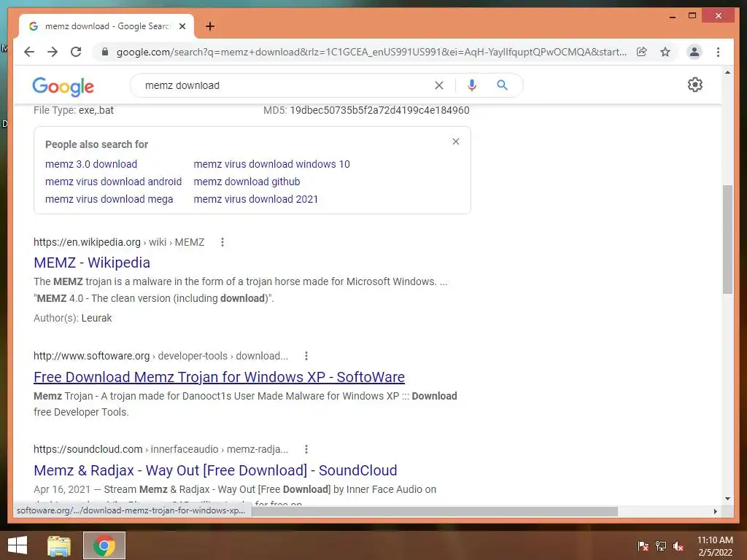Click in the Google search input field
This screenshot has width=747, height=560.
pyautogui.click(x=286, y=85)
